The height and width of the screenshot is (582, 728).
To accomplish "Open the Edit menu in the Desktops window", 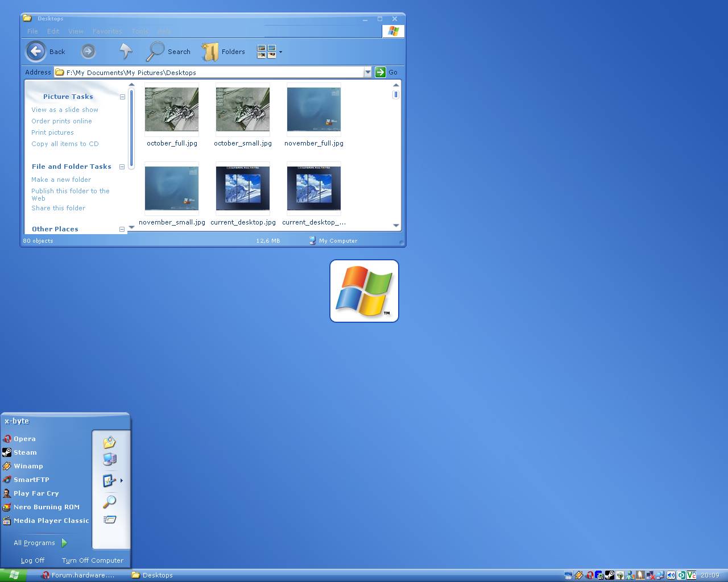I will 53,31.
